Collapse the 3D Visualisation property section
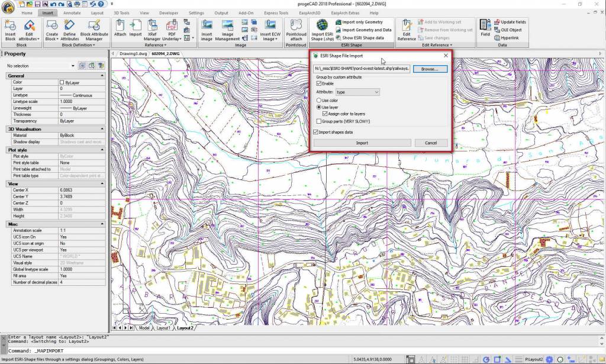 (102, 129)
